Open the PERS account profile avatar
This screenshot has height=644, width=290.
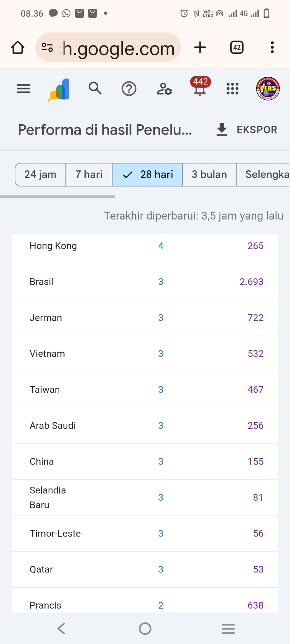[x=268, y=89]
